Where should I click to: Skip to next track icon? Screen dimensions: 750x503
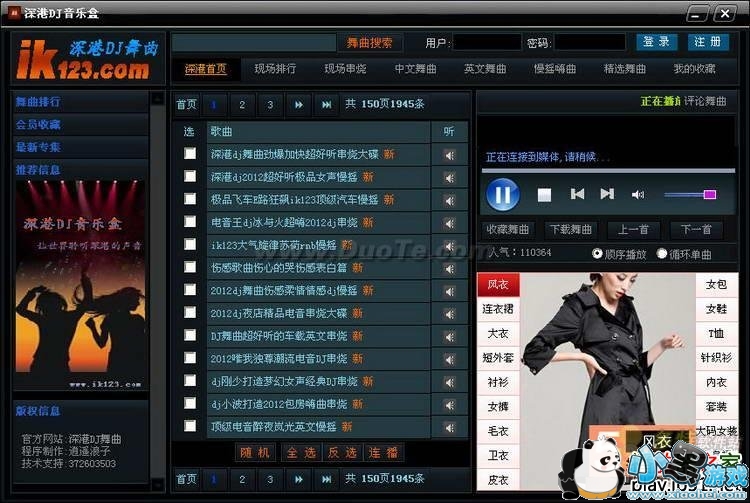tap(607, 194)
